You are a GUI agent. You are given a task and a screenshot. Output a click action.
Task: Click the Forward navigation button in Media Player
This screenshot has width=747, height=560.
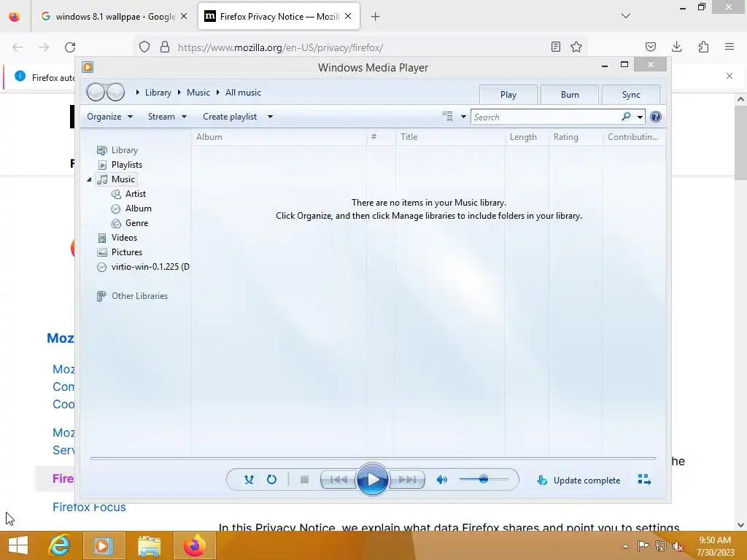115,92
